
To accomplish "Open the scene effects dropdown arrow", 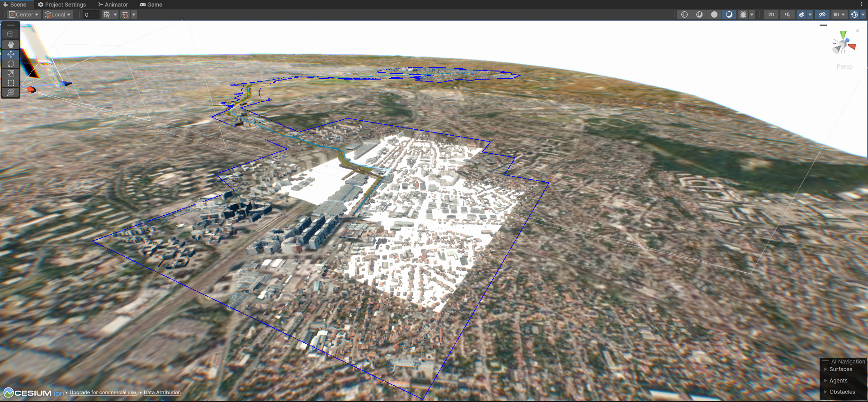I will click(810, 14).
